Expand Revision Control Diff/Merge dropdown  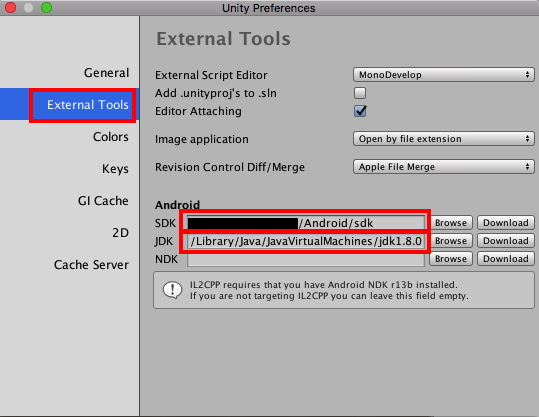[x=444, y=167]
